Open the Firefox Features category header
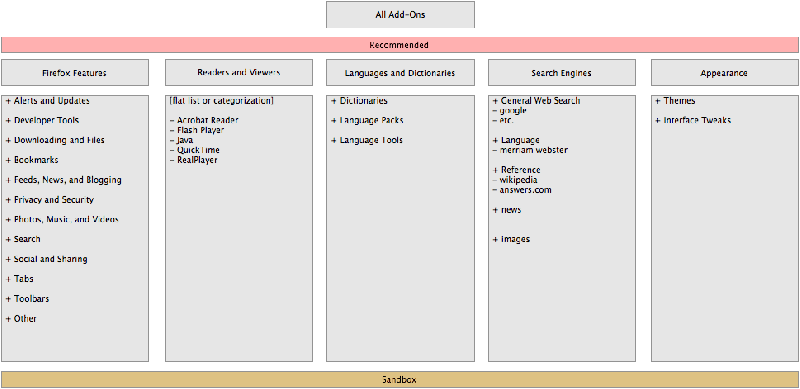Screen dimensions: 800x389 pos(75,72)
